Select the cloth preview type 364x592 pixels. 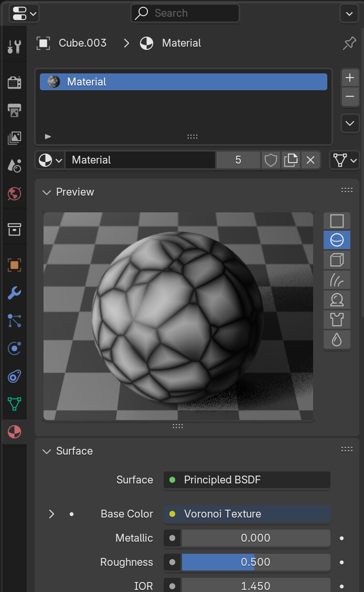click(337, 320)
